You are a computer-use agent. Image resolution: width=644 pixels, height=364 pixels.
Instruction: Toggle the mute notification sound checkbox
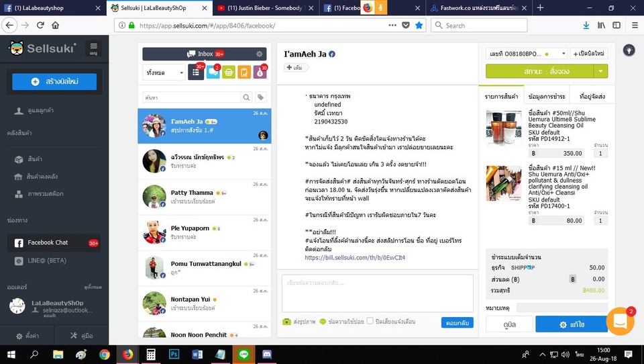tap(370, 321)
